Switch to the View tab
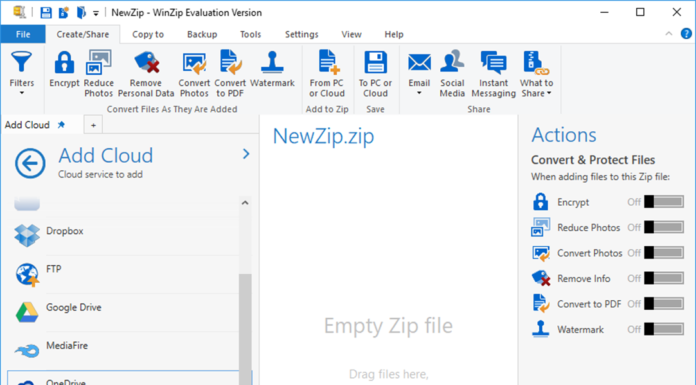Screen dimensions: 696x385 point(351,34)
